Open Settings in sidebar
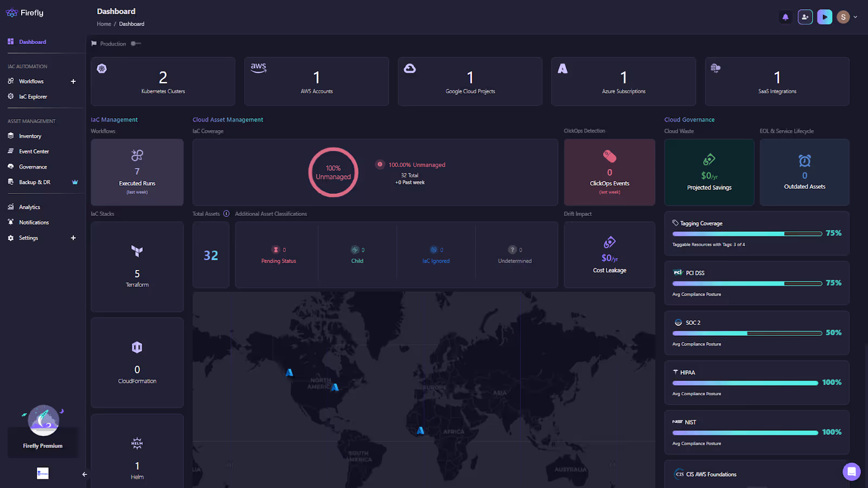 pos(28,238)
